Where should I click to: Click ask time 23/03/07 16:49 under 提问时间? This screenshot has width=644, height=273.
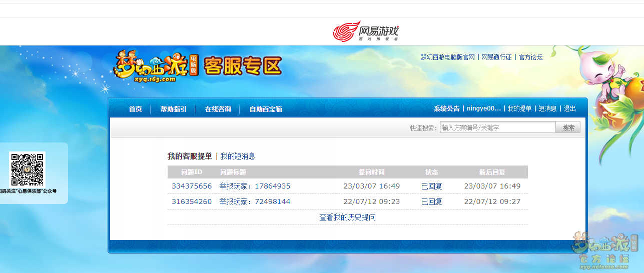coord(372,186)
